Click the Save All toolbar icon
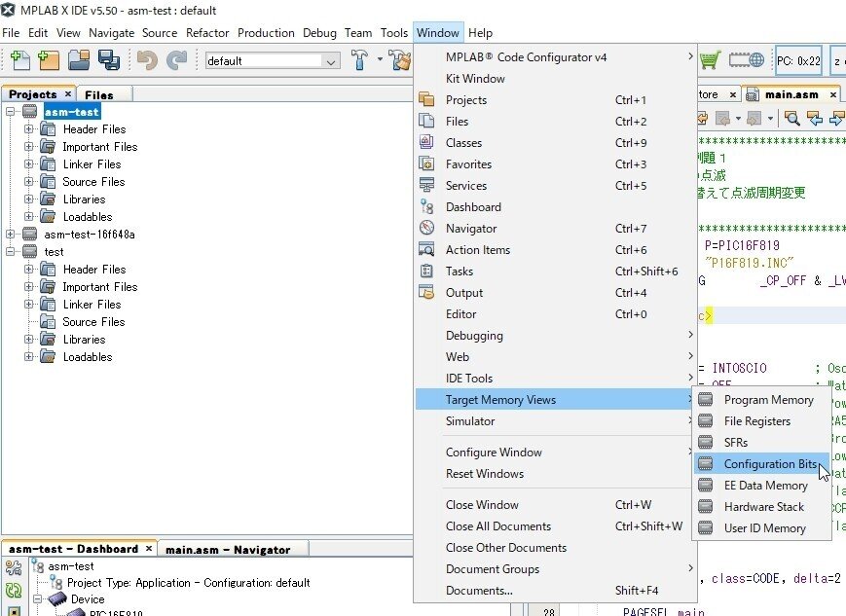 [108, 60]
